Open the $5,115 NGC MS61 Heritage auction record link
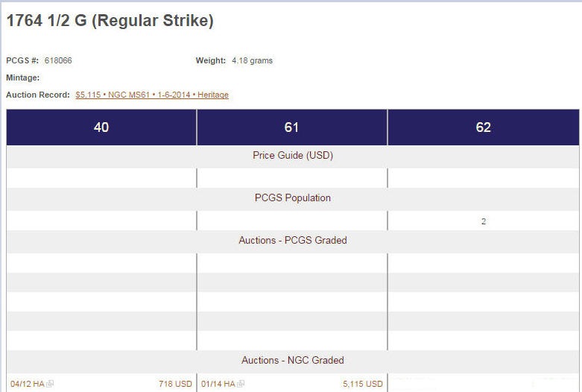 (x=152, y=95)
